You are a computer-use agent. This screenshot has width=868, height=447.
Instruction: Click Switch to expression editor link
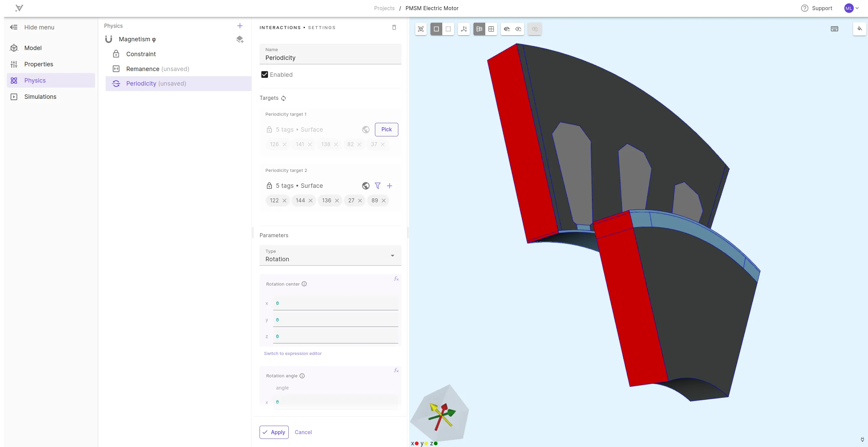[x=293, y=353]
